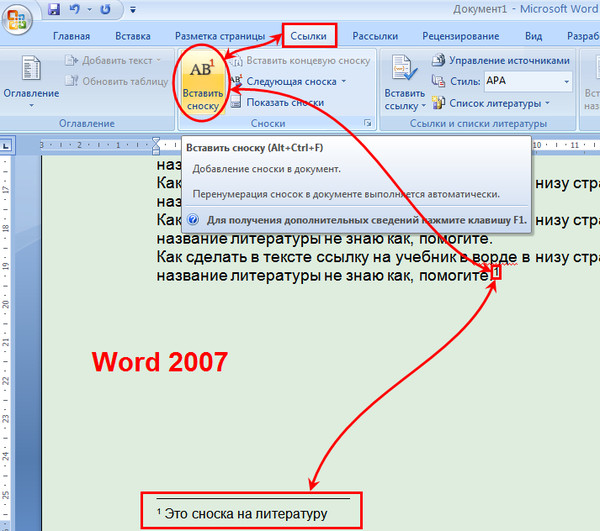600x531 pixels.
Task: Click Вставить концевую сноску
Action: click(x=300, y=60)
